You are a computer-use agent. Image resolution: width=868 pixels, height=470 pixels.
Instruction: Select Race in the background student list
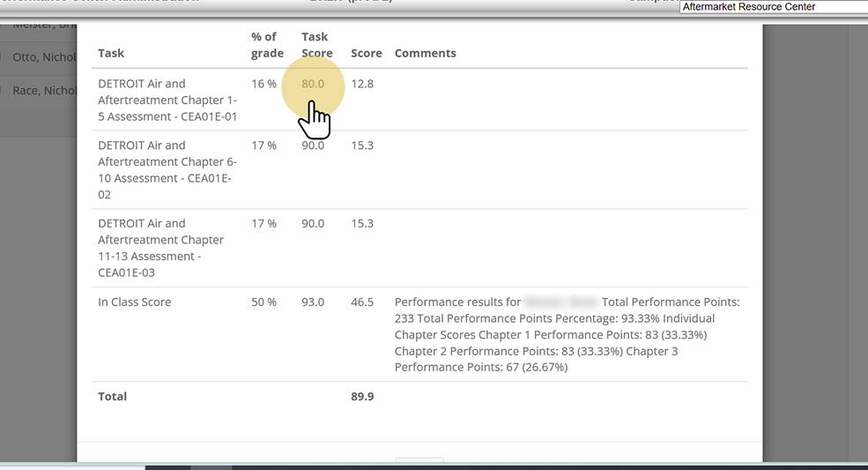coord(44,90)
